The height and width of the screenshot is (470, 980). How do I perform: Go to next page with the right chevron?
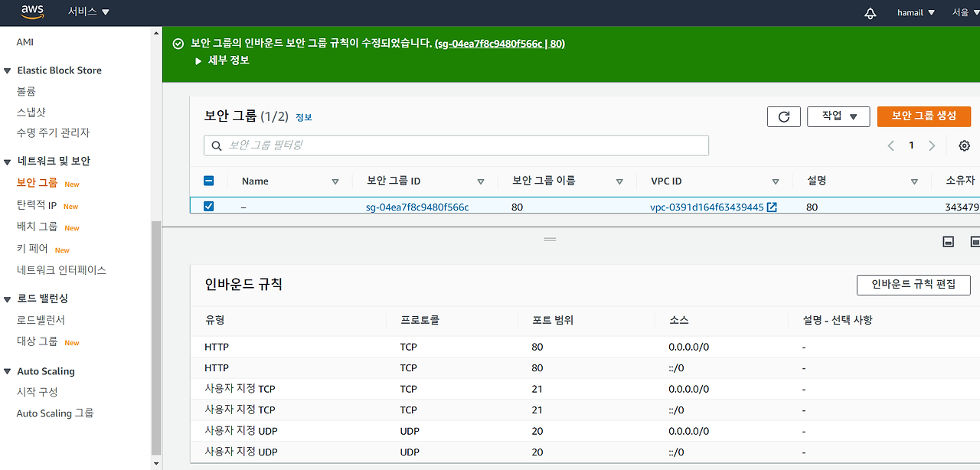point(932,145)
